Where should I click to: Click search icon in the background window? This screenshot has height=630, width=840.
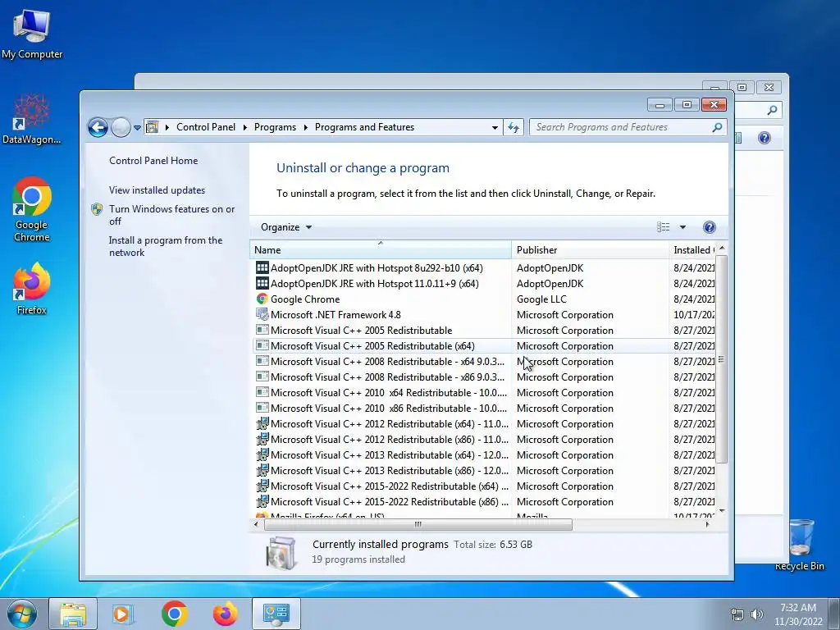click(x=772, y=111)
